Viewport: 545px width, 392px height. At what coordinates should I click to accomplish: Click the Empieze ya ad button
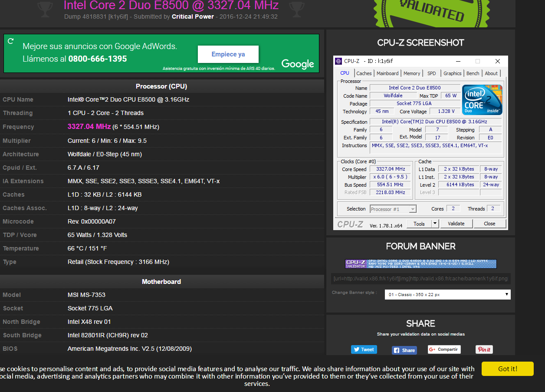click(228, 54)
